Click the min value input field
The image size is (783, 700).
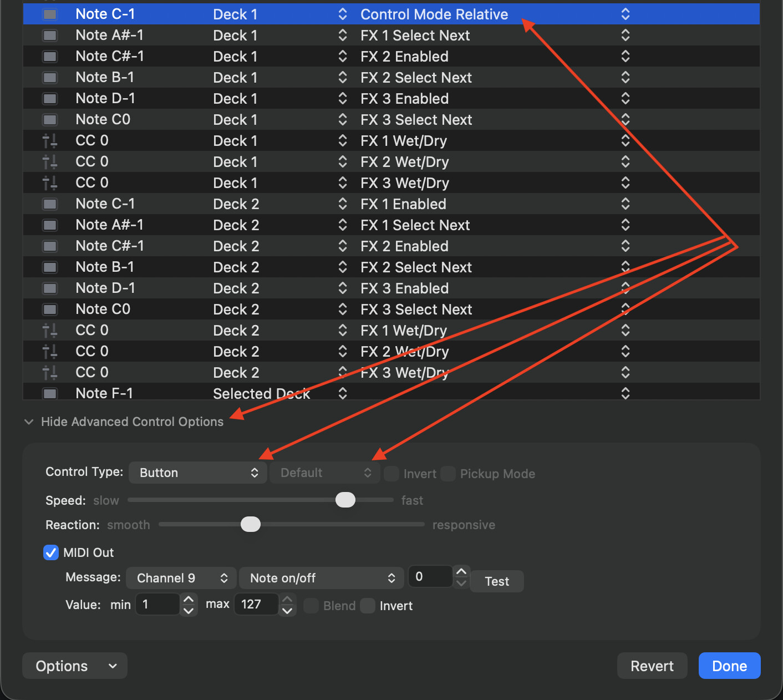tap(158, 604)
